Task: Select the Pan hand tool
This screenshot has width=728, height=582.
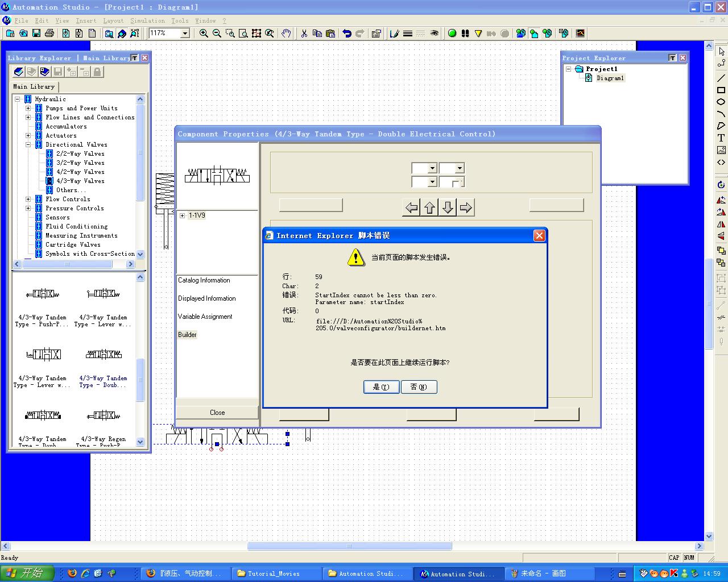Action: coord(286,34)
